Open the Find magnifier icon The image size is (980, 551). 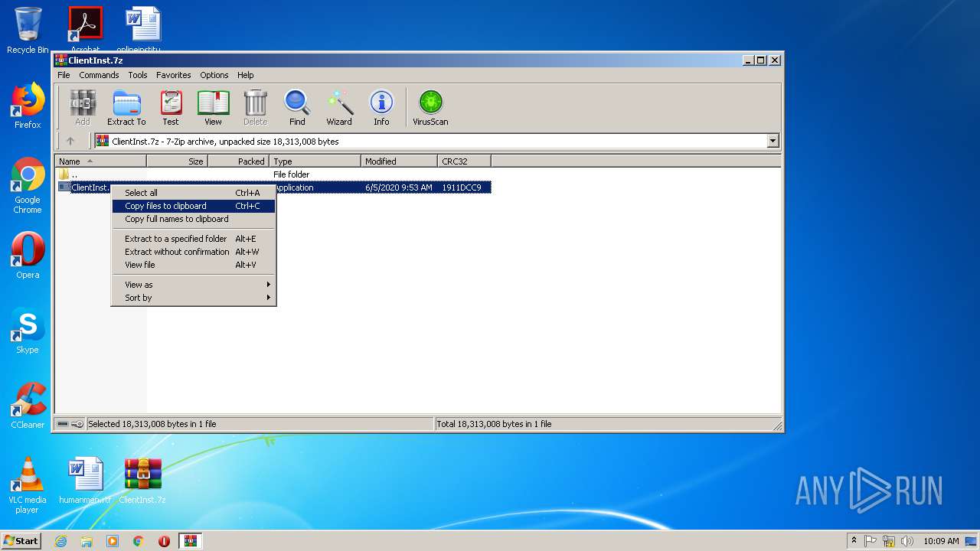pyautogui.click(x=297, y=107)
